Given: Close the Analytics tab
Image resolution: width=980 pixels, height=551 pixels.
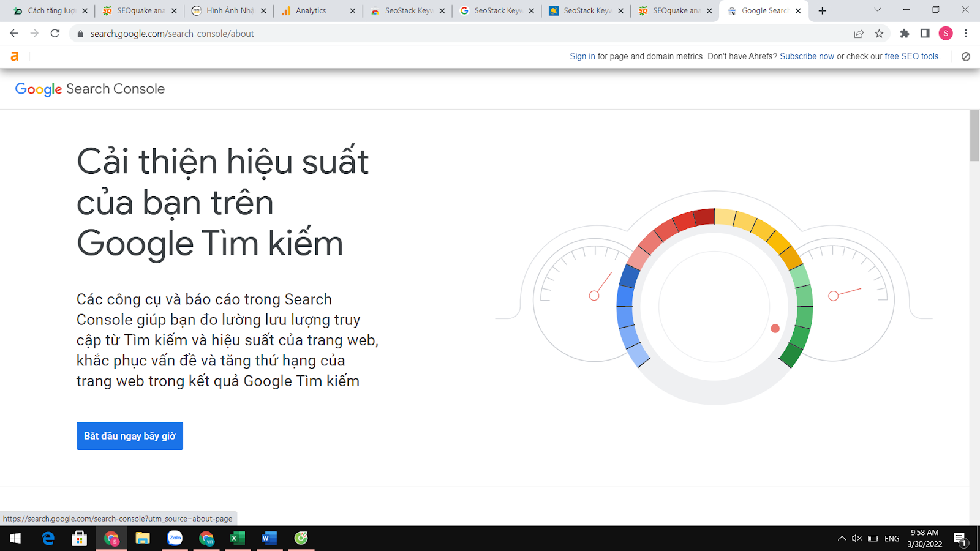Looking at the screenshot, I should pos(353,10).
